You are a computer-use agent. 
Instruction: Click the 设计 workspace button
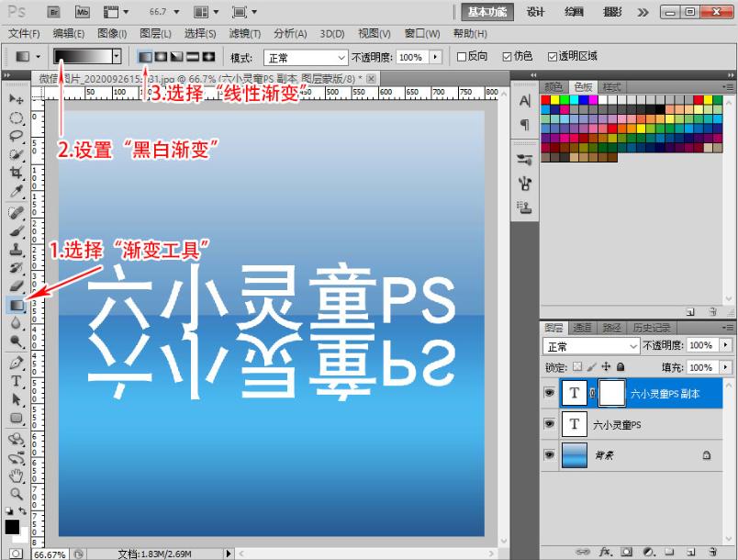[x=535, y=13]
